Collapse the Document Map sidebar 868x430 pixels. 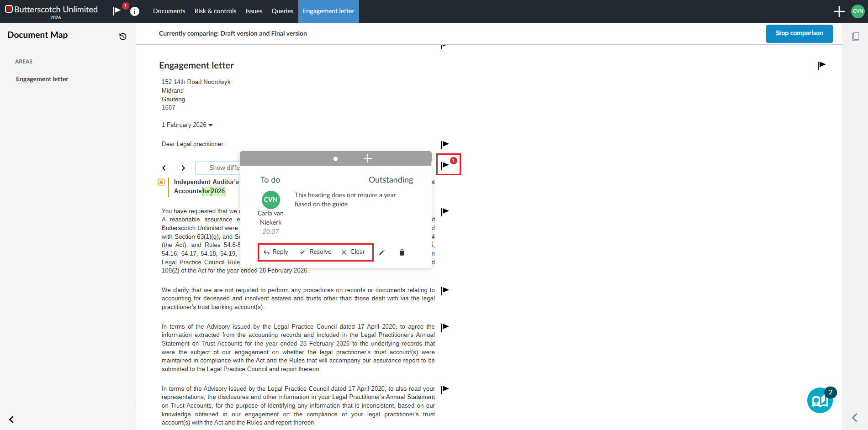(11, 419)
